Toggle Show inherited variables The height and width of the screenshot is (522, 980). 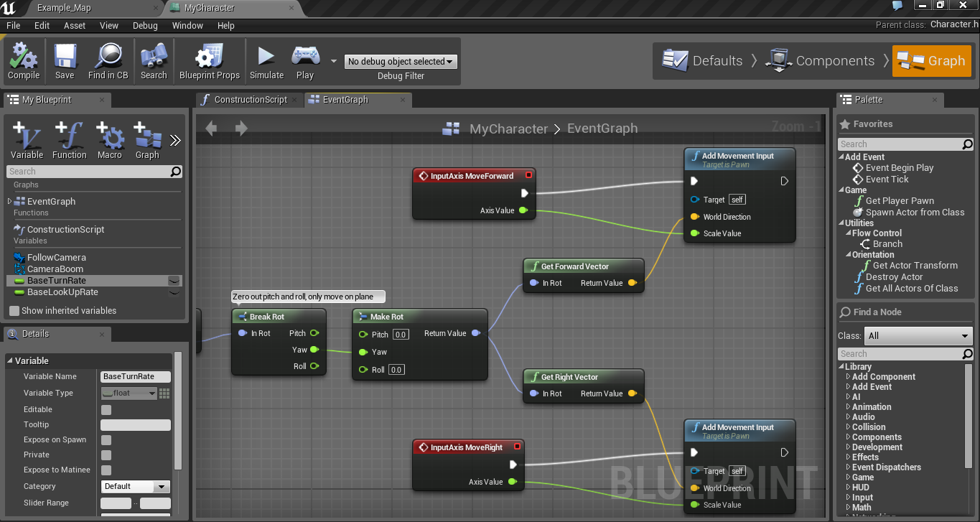[x=13, y=310]
